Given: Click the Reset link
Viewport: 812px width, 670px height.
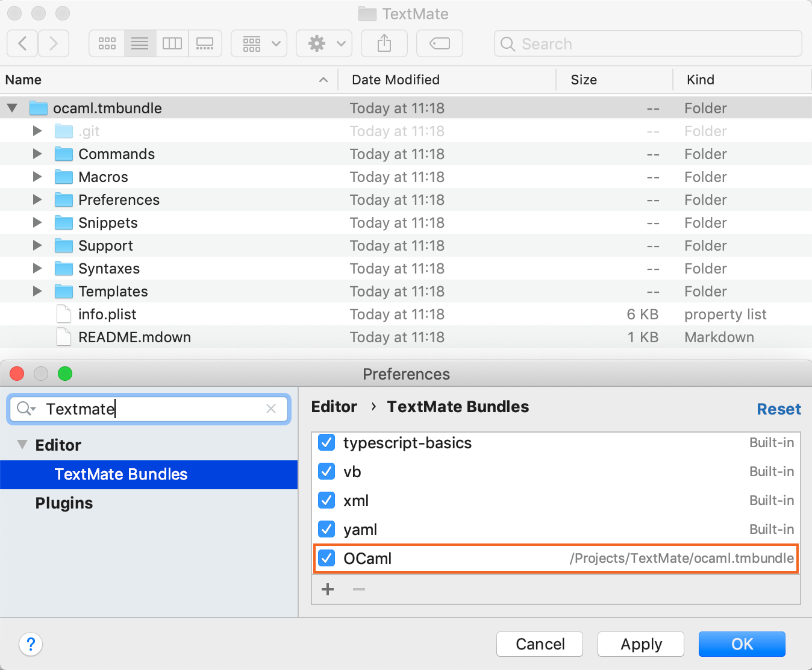Looking at the screenshot, I should point(778,409).
